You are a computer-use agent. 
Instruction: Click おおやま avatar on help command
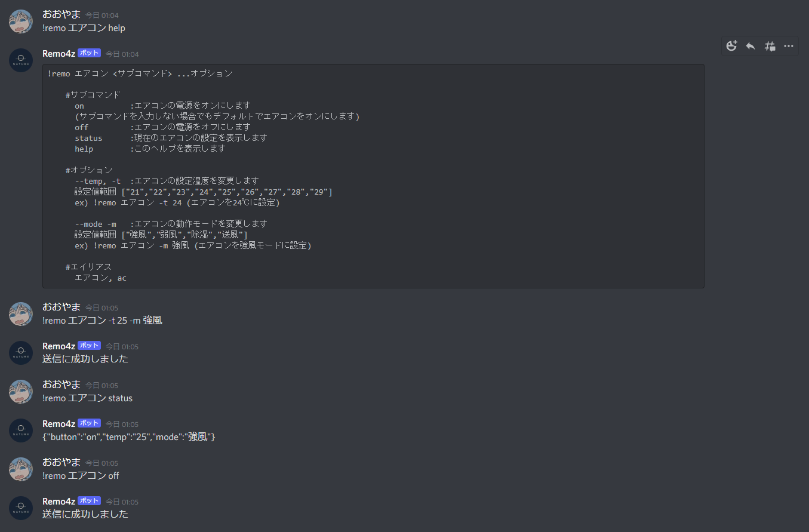21,21
